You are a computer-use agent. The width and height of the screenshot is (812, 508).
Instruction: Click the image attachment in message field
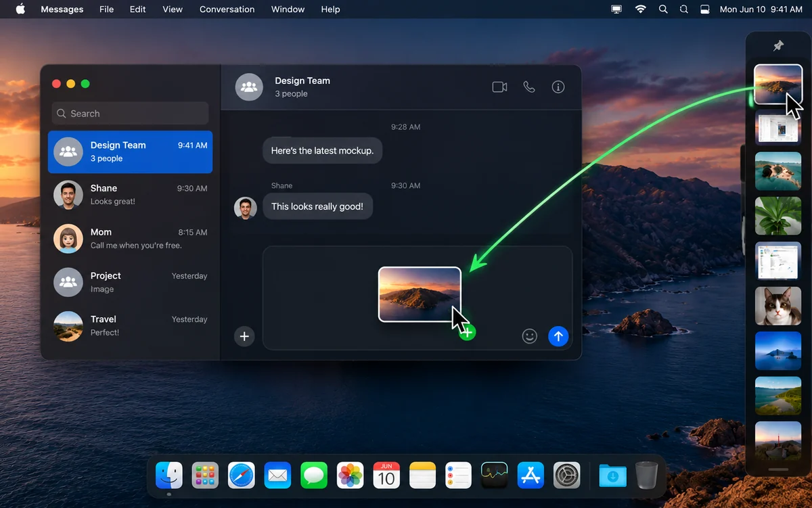pos(420,294)
